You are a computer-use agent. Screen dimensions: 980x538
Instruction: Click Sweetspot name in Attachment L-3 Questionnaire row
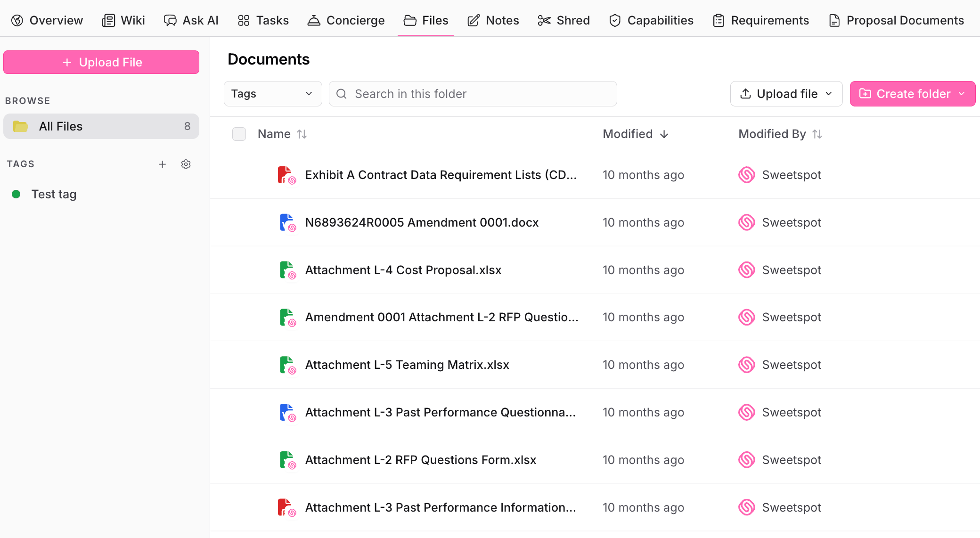[x=792, y=412]
